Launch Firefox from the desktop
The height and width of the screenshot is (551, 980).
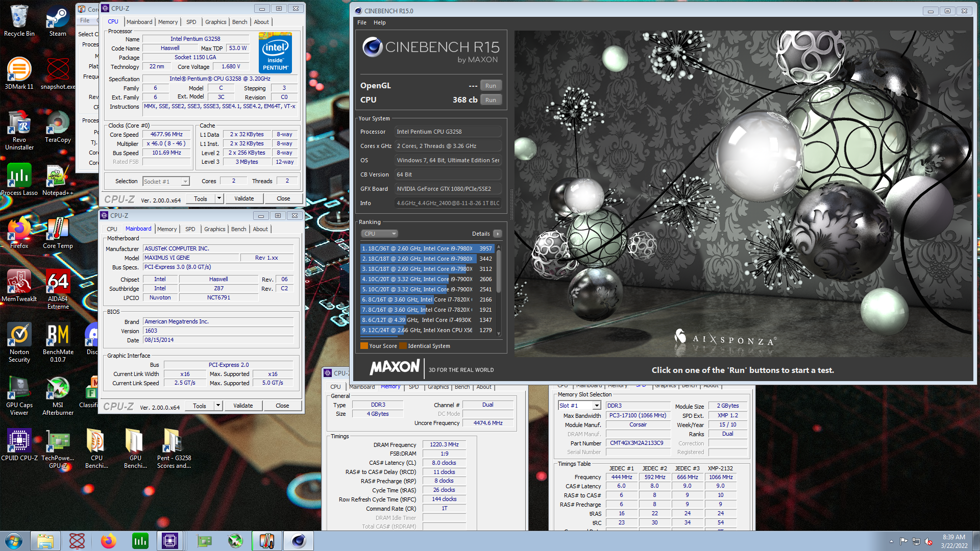(19, 233)
